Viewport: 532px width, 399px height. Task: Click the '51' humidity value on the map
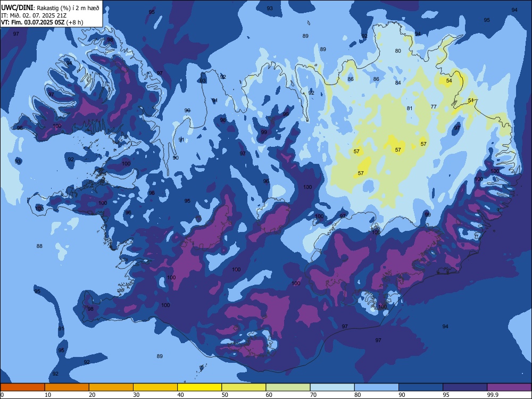point(471,101)
